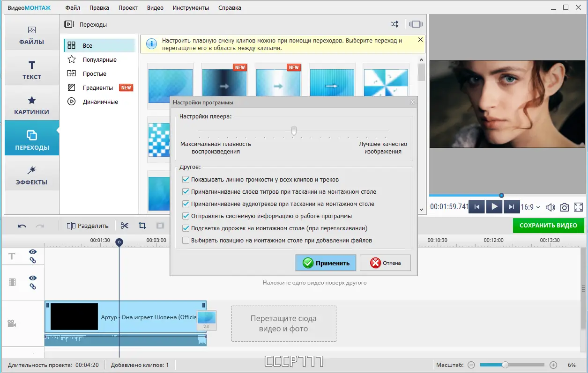
Task: Enable choosing position when adding files
Action: click(186, 240)
